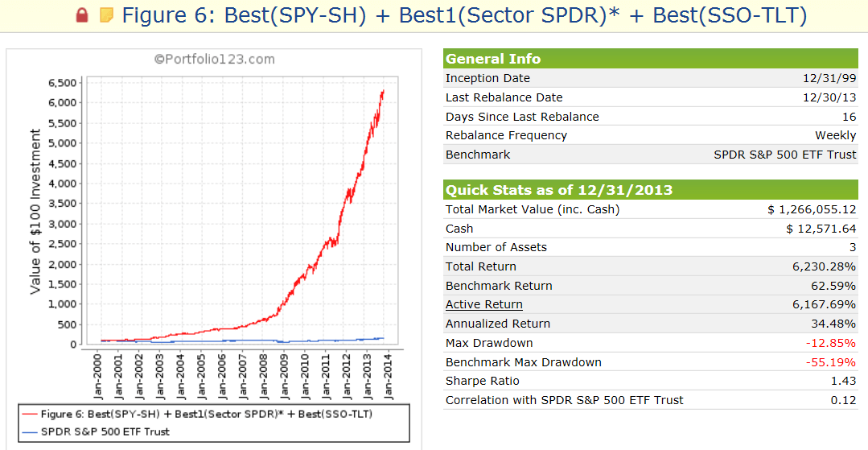The width and height of the screenshot is (868, 450).
Task: Click the Sharpe Ratio value 1.43
Action: [x=845, y=381]
